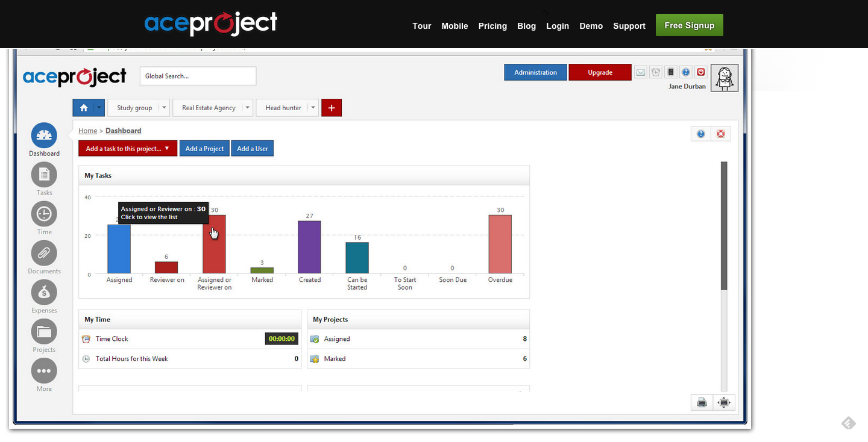
Task: Click the full-screen expand icon
Action: click(724, 403)
